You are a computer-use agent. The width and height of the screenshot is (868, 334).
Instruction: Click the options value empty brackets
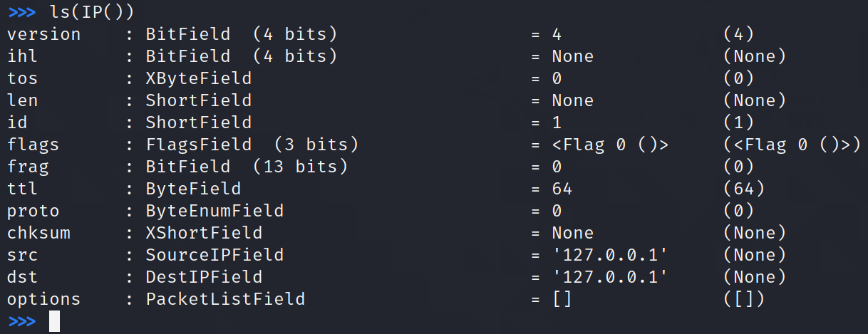click(x=562, y=299)
